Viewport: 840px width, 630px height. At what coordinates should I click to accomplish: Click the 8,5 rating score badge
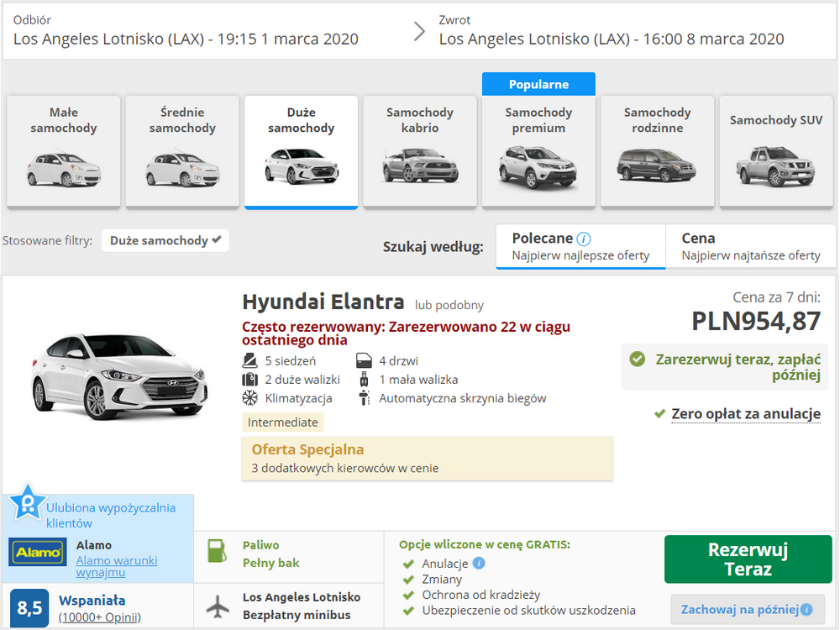point(29,608)
